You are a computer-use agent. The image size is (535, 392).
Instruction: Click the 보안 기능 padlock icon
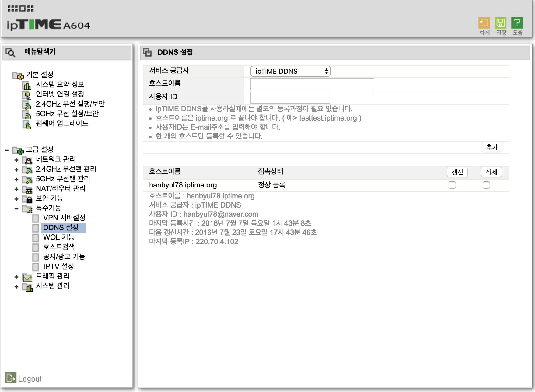click(28, 199)
